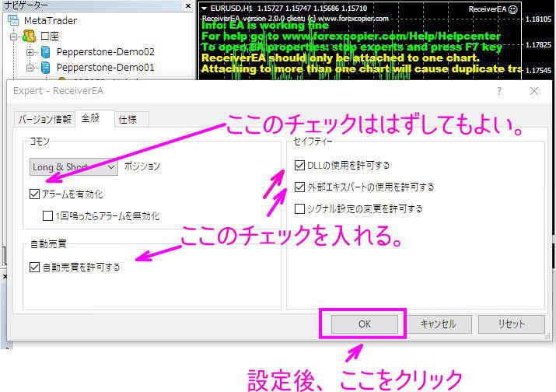The width and height of the screenshot is (556, 392).
Task: Toggle 自動売買を許可する checkbox
Action: pyautogui.click(x=34, y=267)
